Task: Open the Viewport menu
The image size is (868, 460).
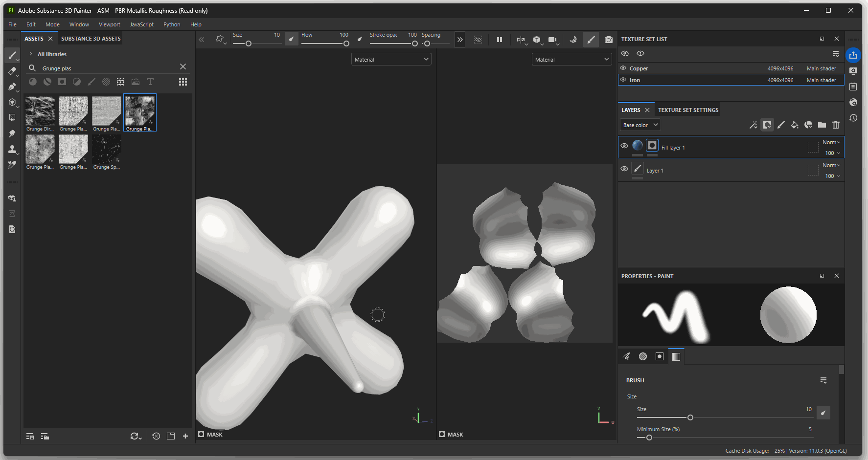Action: coord(109,24)
